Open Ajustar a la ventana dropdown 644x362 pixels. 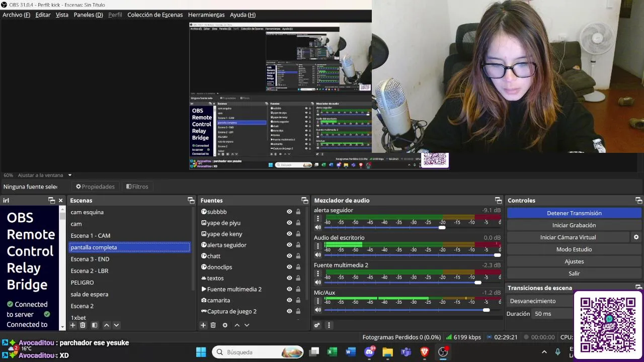click(x=45, y=175)
